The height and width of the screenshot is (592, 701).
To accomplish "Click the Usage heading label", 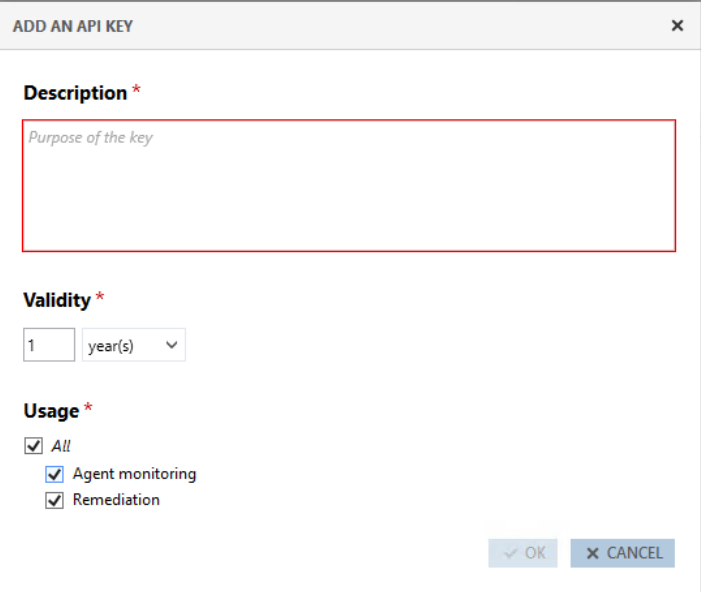I will (x=51, y=411).
